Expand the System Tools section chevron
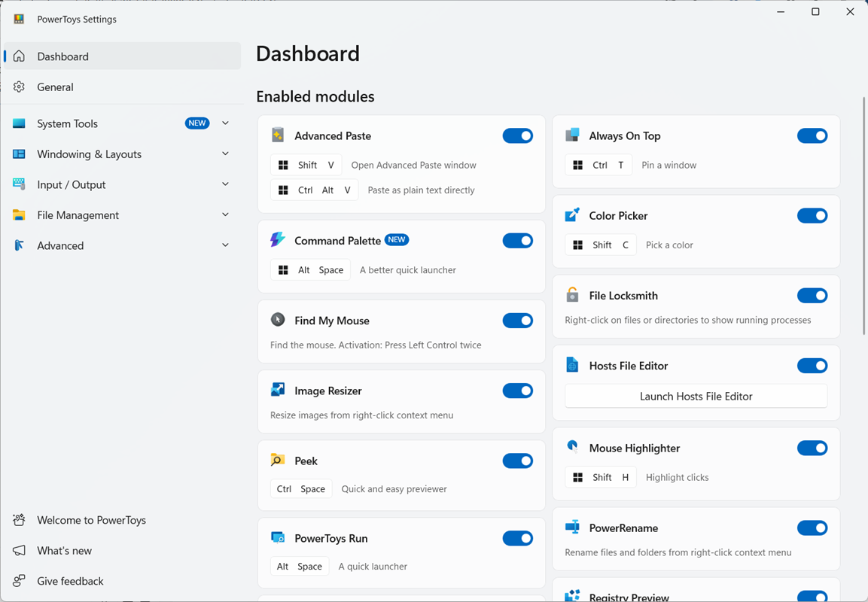868x602 pixels. point(225,123)
